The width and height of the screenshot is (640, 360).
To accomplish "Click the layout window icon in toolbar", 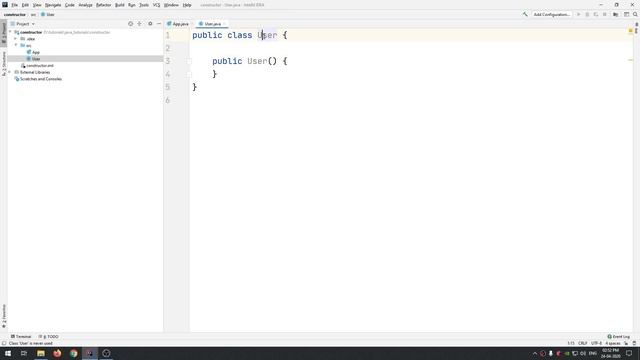I will [x=626, y=14].
